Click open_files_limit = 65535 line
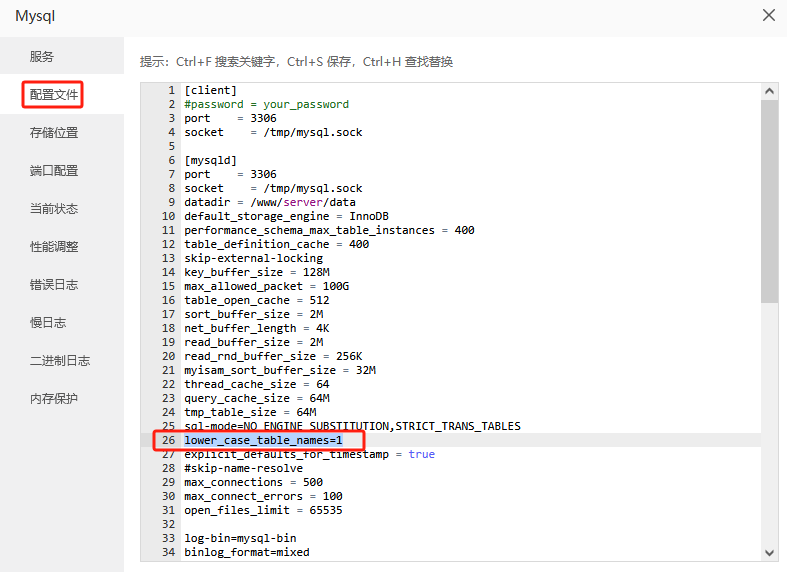 pyautogui.click(x=264, y=510)
